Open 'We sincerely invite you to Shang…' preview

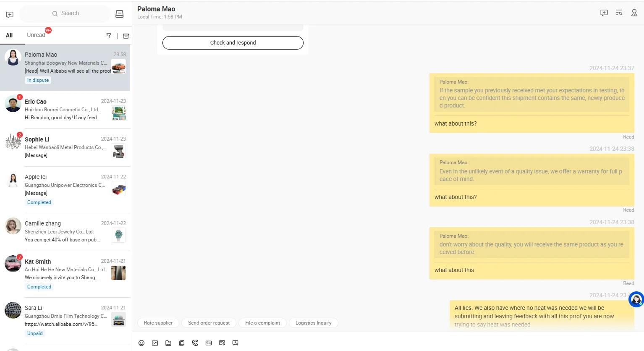[x=61, y=278]
